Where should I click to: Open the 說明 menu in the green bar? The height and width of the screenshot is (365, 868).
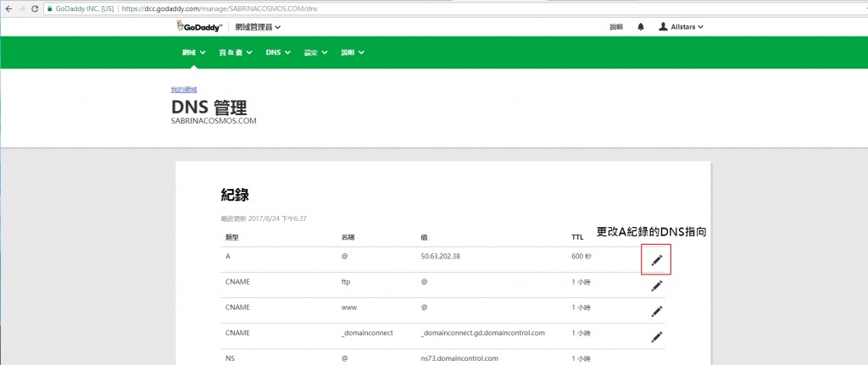click(x=353, y=53)
